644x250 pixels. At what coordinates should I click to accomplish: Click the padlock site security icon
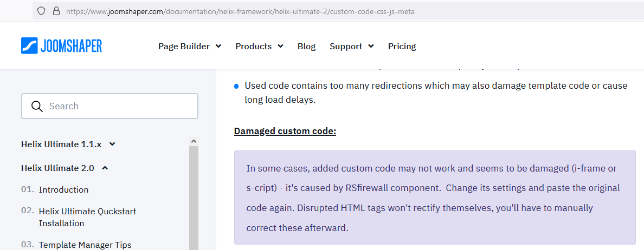tap(56, 11)
